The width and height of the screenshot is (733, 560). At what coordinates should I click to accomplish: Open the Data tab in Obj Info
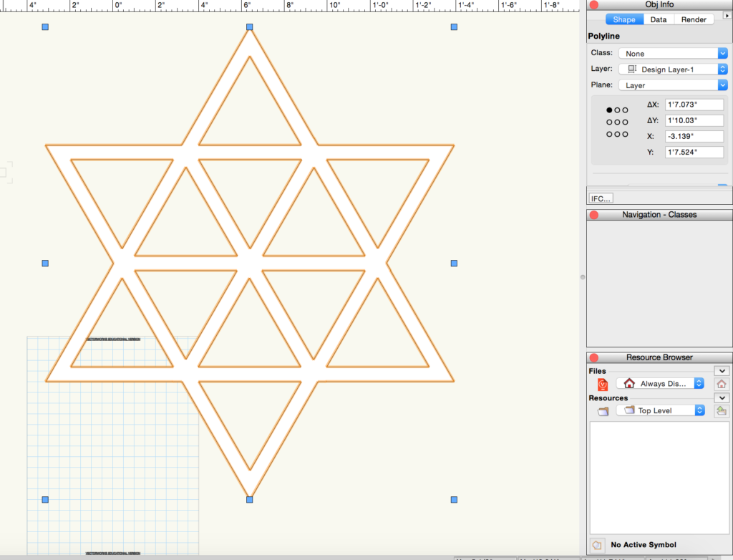coord(659,19)
